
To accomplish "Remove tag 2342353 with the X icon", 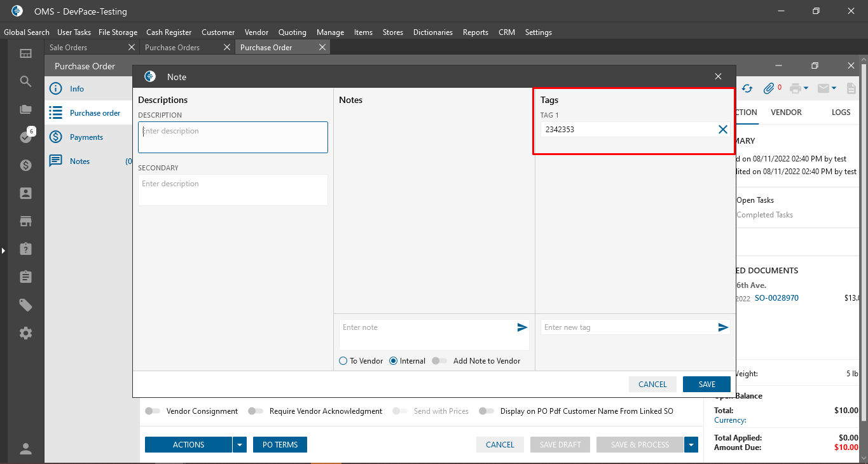I will tap(723, 129).
